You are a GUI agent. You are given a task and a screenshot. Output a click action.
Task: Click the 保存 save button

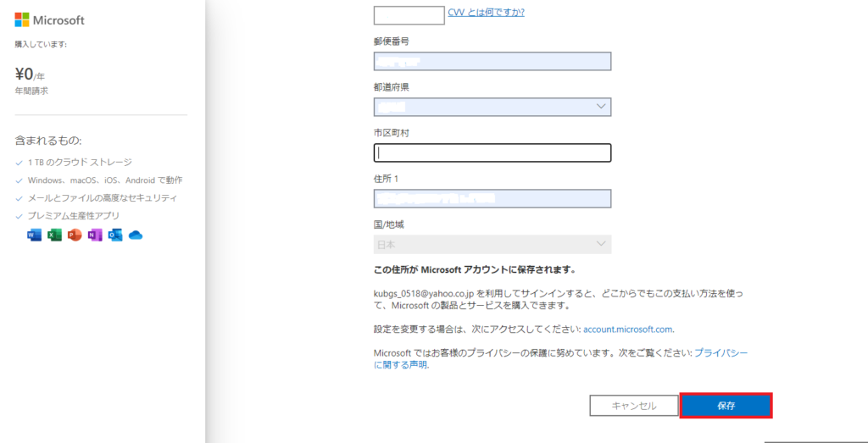pyautogui.click(x=726, y=406)
